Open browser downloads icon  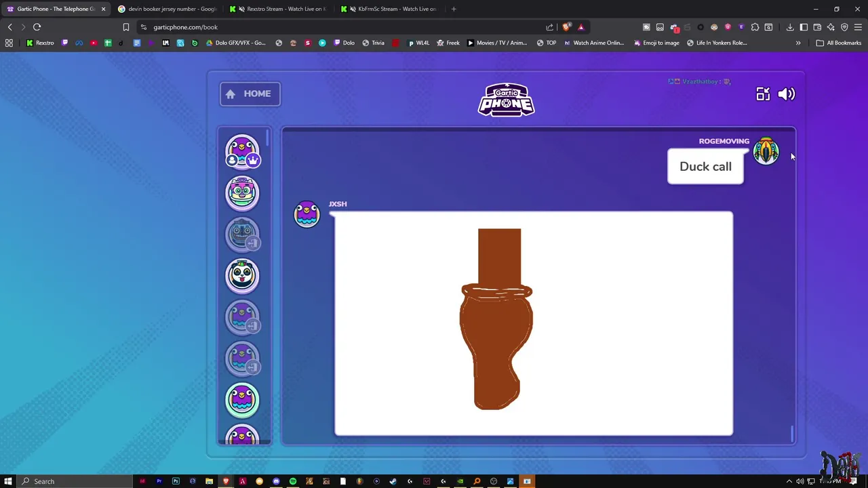(x=790, y=27)
